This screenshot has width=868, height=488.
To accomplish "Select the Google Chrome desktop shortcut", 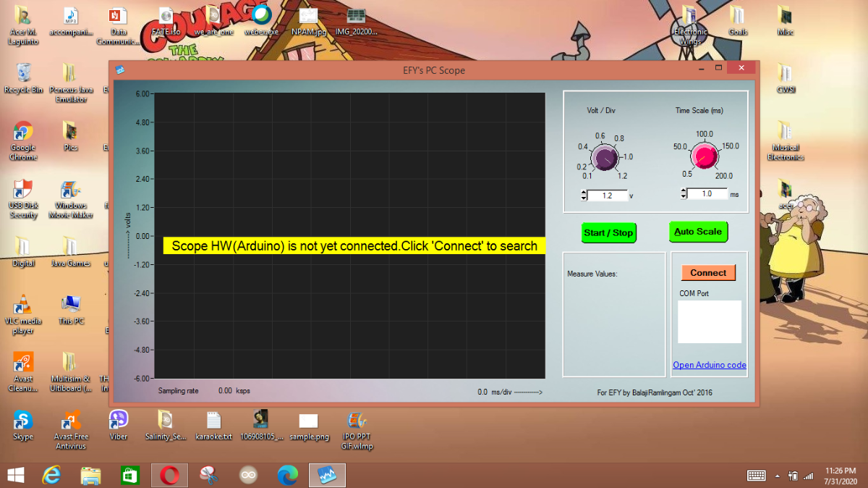I will click(23, 140).
